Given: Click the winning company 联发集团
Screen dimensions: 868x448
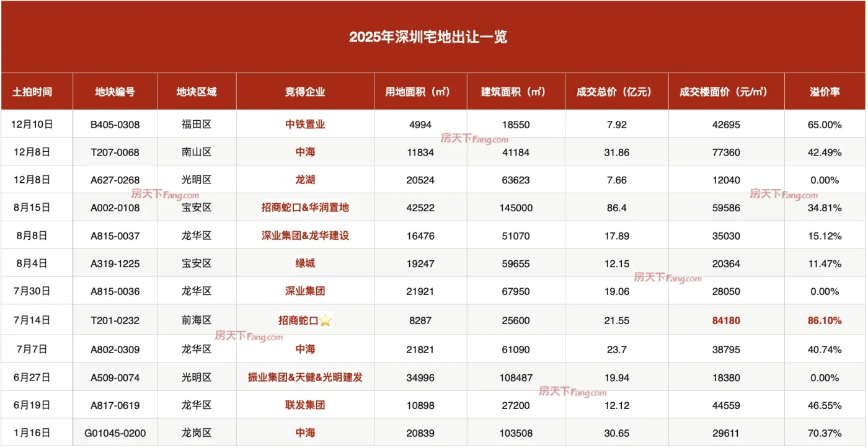Looking at the screenshot, I should pyautogui.click(x=305, y=405).
